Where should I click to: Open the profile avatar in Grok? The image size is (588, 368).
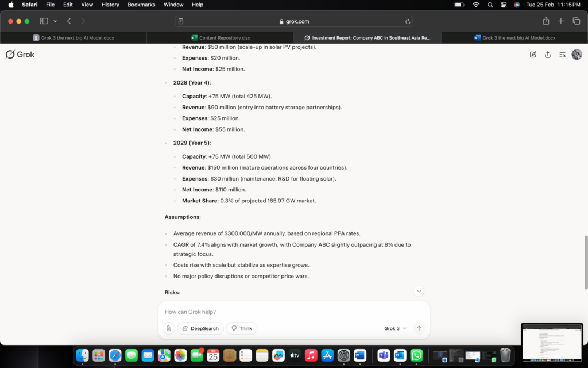(577, 55)
